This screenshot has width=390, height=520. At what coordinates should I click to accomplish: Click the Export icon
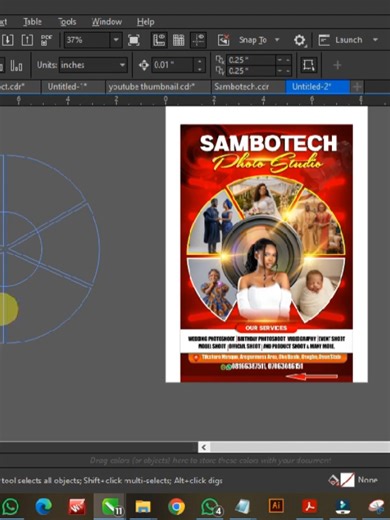point(27,40)
